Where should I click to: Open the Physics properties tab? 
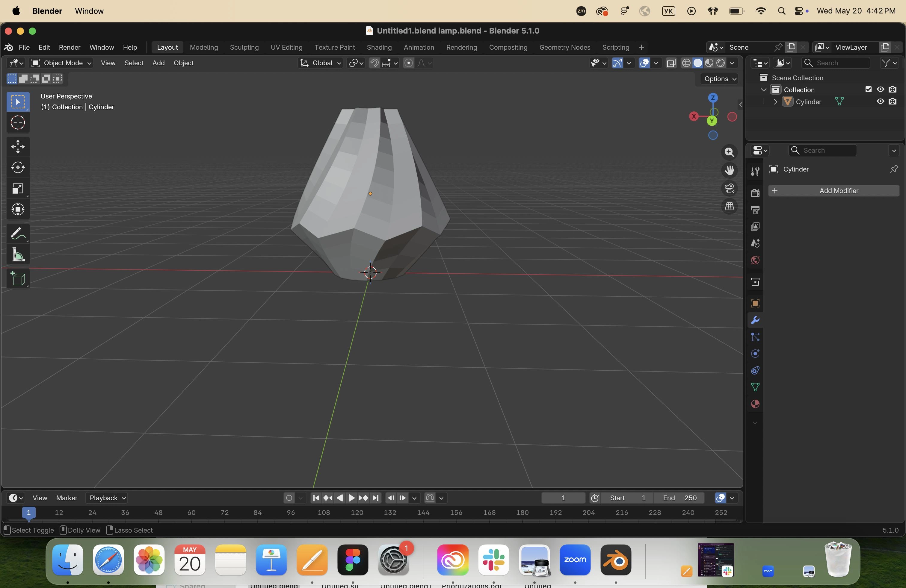click(755, 354)
